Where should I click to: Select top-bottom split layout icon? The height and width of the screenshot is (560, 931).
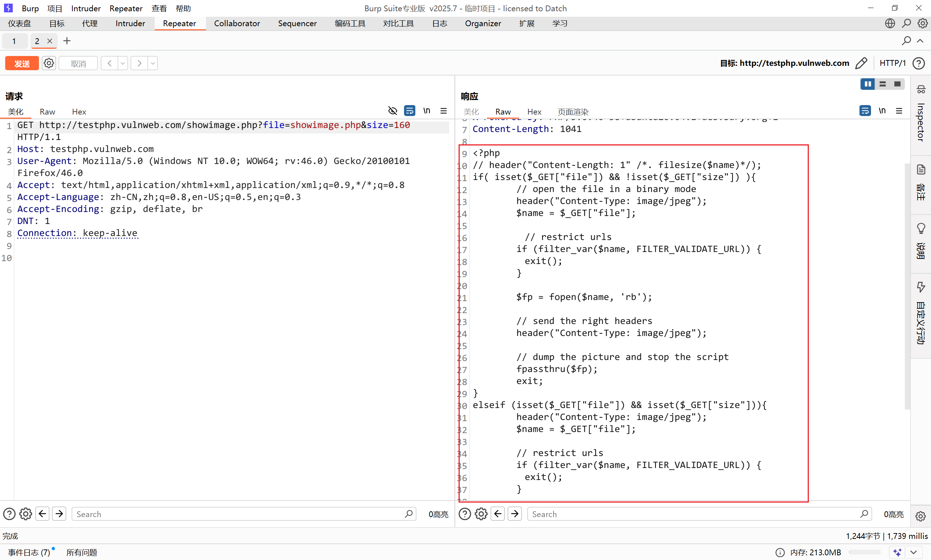point(882,84)
